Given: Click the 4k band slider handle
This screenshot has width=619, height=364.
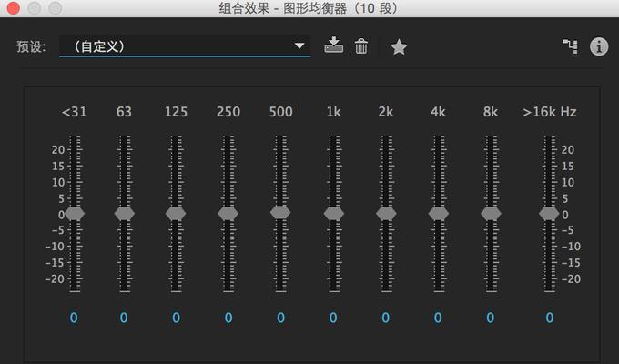Looking at the screenshot, I should [439, 214].
